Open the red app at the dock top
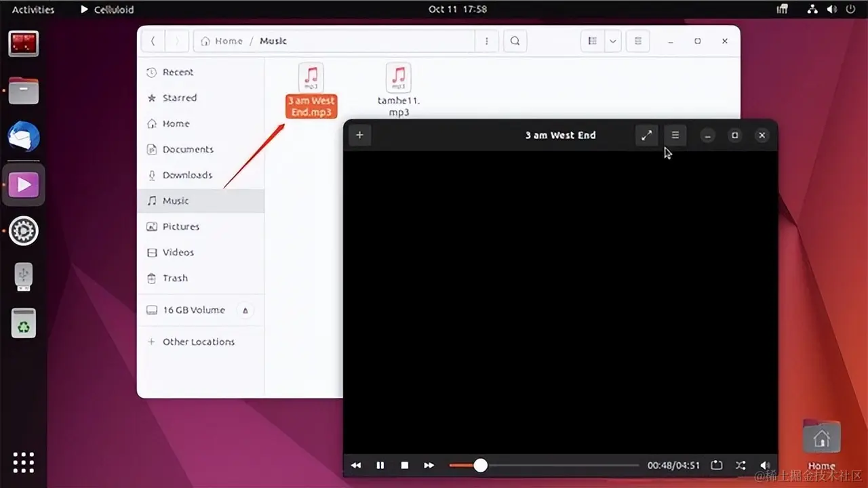868x488 pixels. click(x=24, y=44)
